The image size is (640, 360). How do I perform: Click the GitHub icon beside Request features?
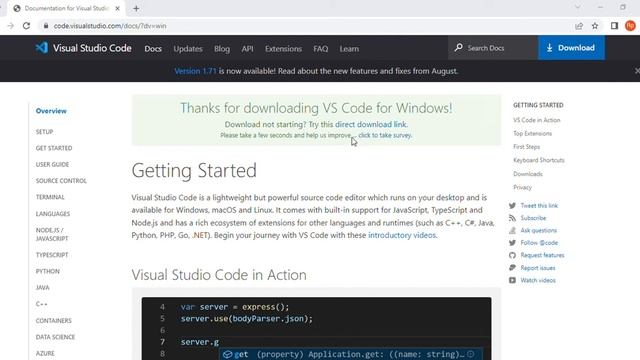coord(512,255)
